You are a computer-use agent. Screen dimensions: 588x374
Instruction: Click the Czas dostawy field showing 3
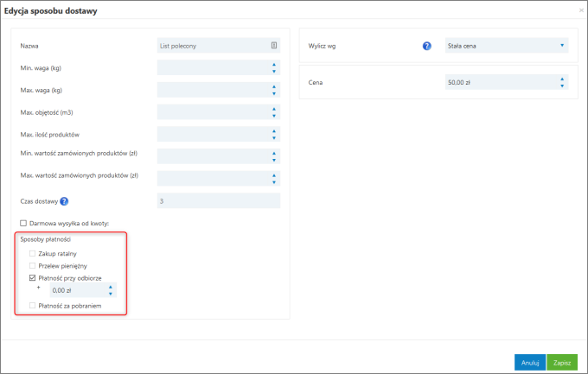coord(219,201)
